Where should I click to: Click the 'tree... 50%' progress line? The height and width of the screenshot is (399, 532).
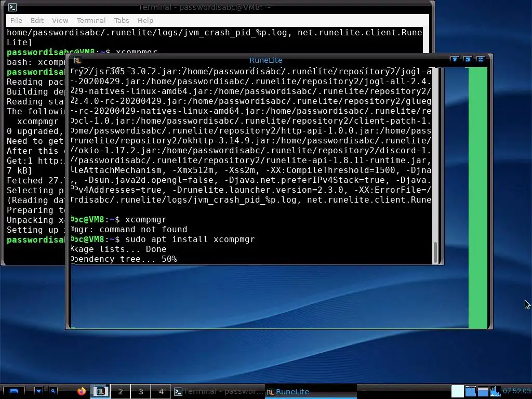click(x=148, y=259)
